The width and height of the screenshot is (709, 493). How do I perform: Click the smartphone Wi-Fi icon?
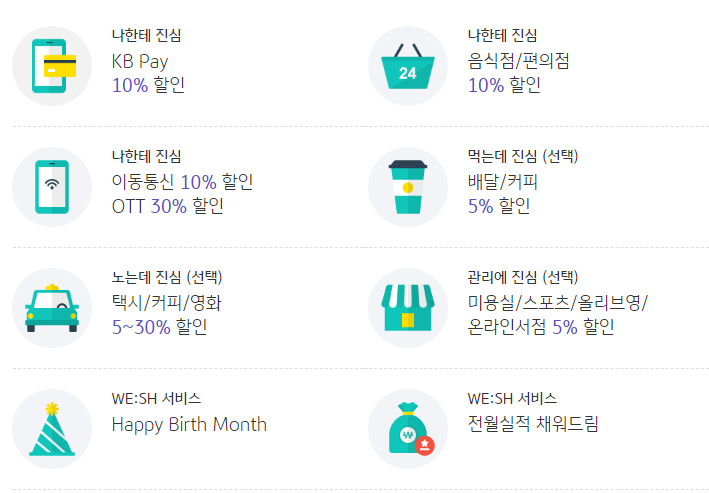(x=52, y=187)
